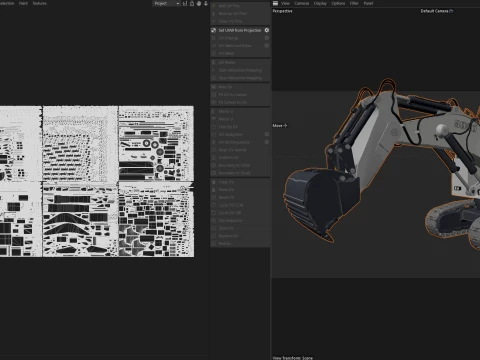Click the Default Camera label

[x=434, y=11]
